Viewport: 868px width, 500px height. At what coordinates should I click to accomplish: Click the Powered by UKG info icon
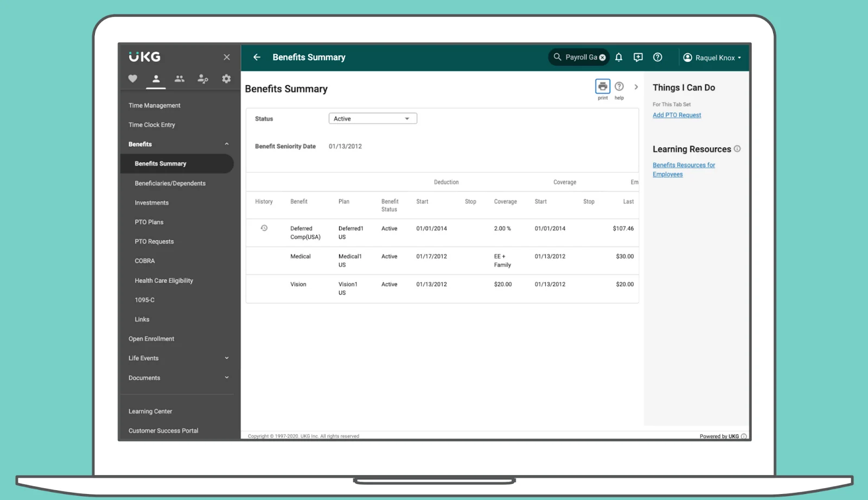tap(744, 436)
